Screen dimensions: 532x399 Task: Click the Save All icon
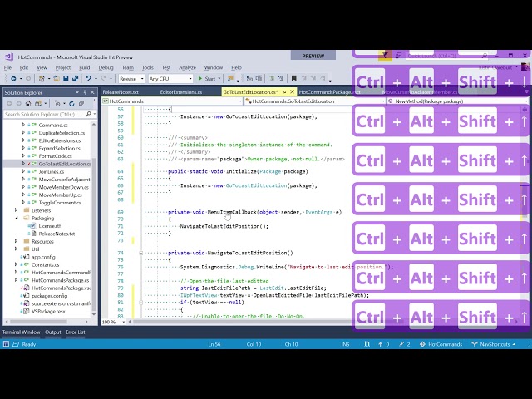tap(75, 79)
